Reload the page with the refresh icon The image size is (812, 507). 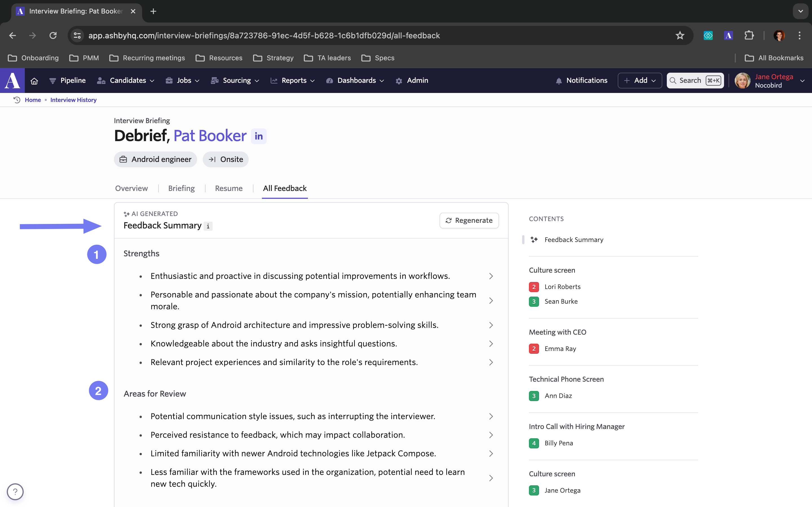click(53, 35)
